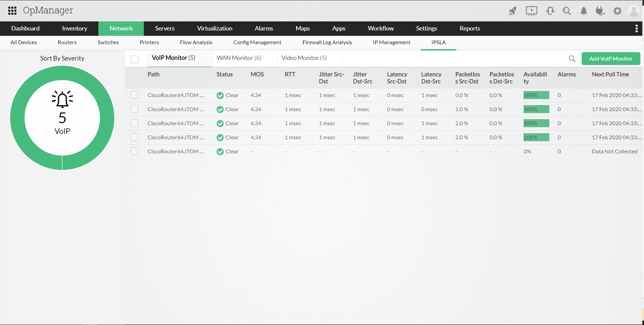Open the apps grid menu beside OpManager
The height and width of the screenshot is (325, 644).
pos(12,11)
